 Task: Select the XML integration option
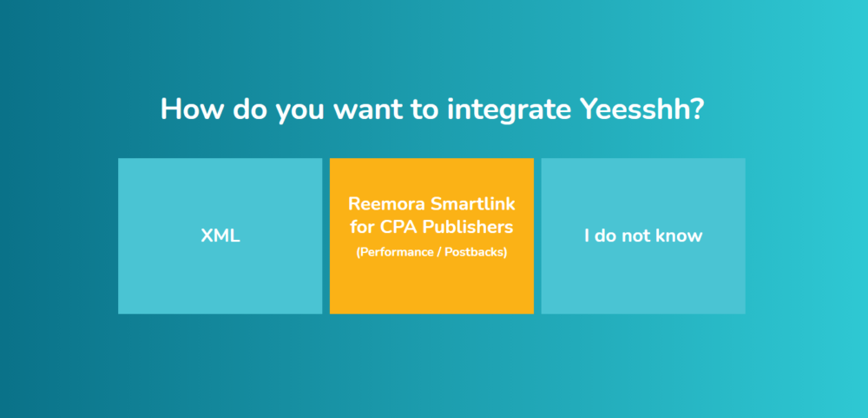[x=220, y=236]
